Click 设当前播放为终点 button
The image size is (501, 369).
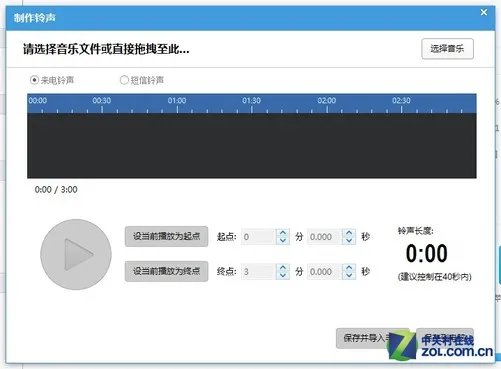[x=166, y=271]
